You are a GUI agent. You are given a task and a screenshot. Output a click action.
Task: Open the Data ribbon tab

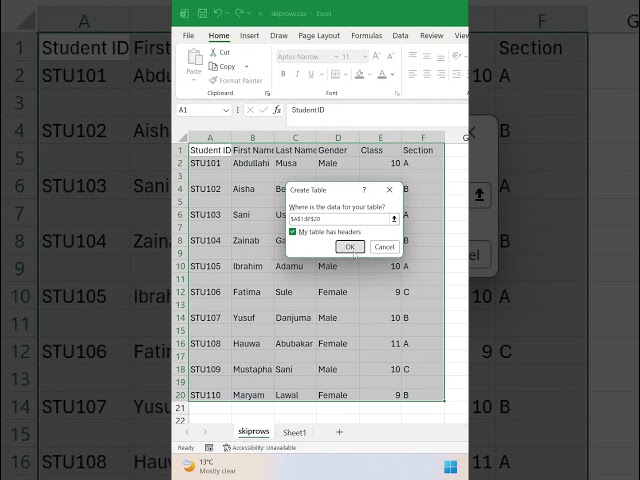tap(400, 36)
